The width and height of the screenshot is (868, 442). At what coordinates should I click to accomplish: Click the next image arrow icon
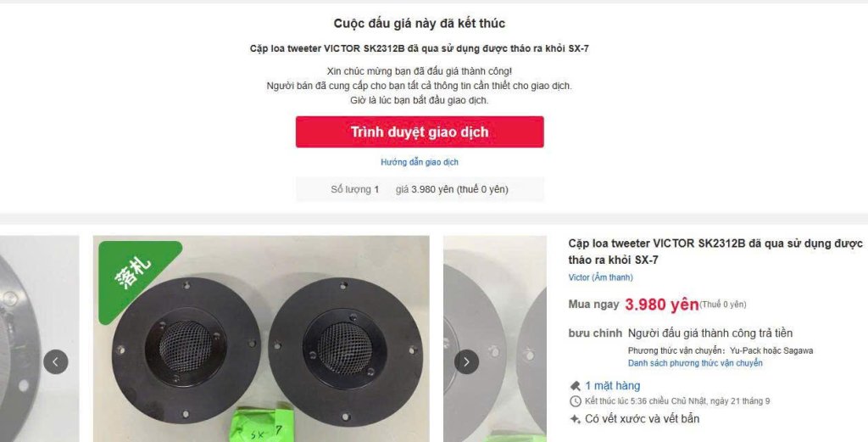(x=467, y=361)
